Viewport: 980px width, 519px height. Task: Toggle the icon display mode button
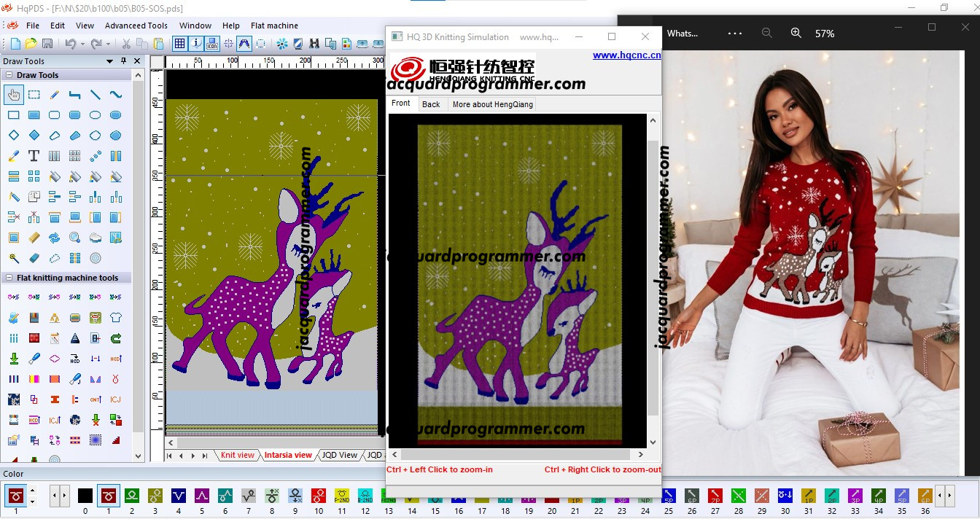(x=212, y=44)
